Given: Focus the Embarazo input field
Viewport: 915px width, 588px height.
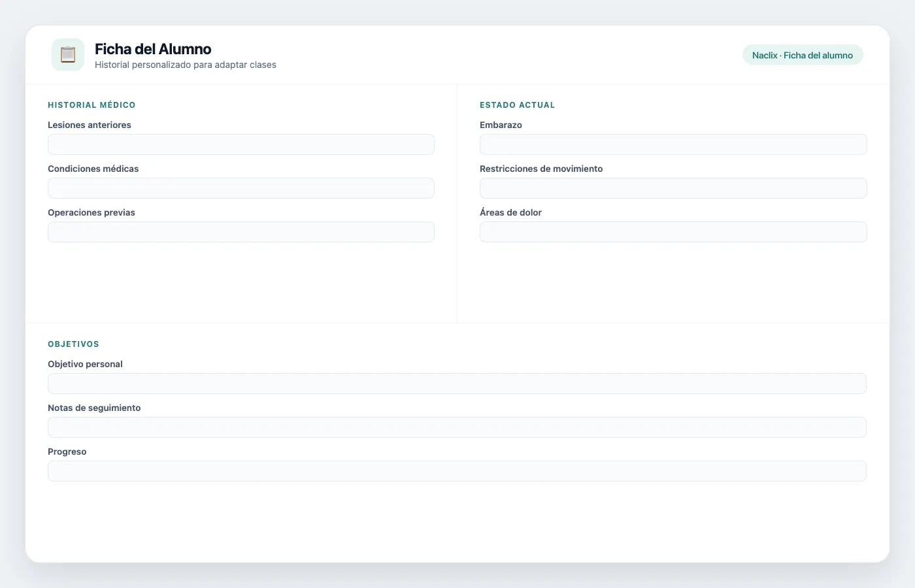Looking at the screenshot, I should pyautogui.click(x=673, y=144).
